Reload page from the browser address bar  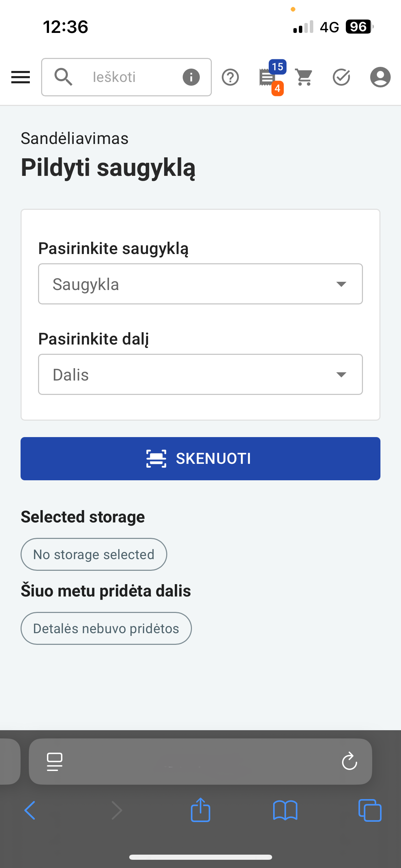tap(349, 761)
